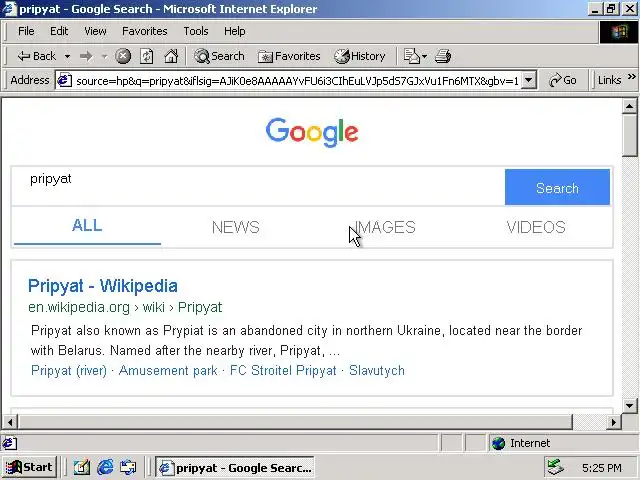Click the status bar page icon
This screenshot has height=480, width=640.
point(10,443)
